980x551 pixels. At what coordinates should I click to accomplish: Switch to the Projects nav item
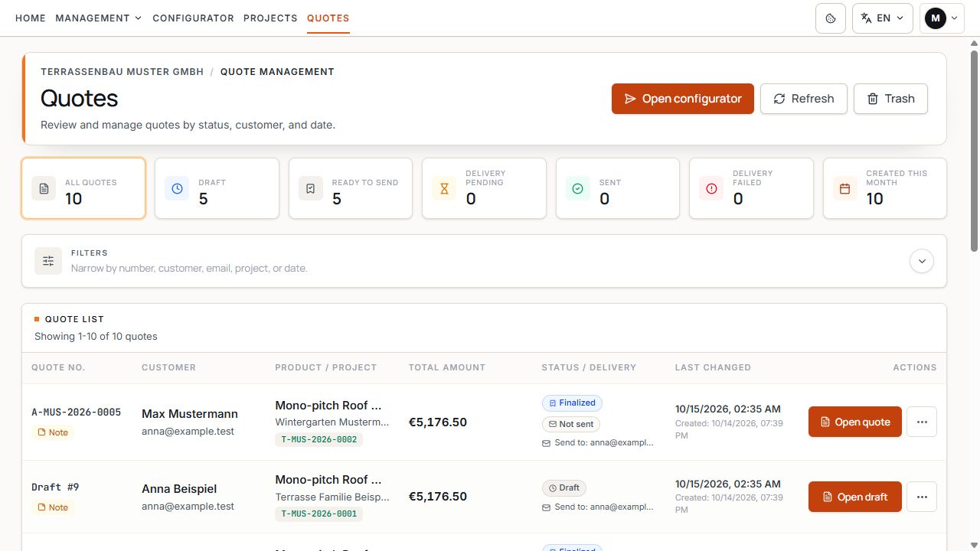tap(270, 18)
